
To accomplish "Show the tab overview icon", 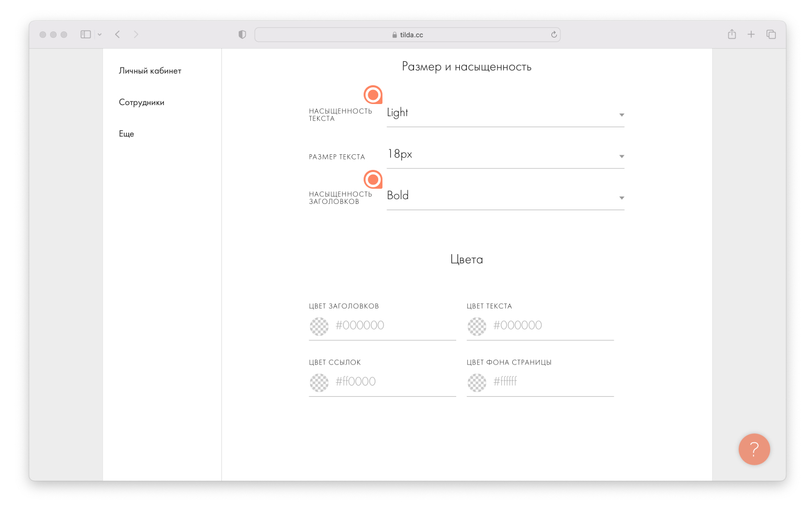I will (x=771, y=35).
